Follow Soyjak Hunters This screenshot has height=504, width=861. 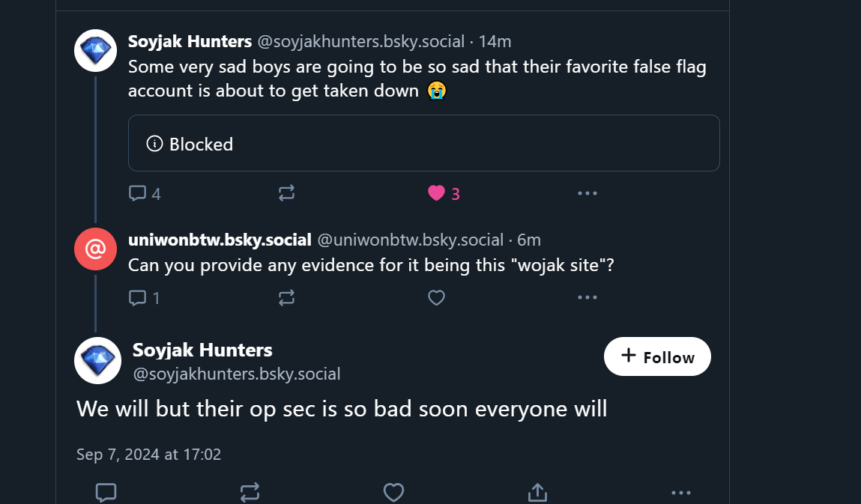click(657, 356)
